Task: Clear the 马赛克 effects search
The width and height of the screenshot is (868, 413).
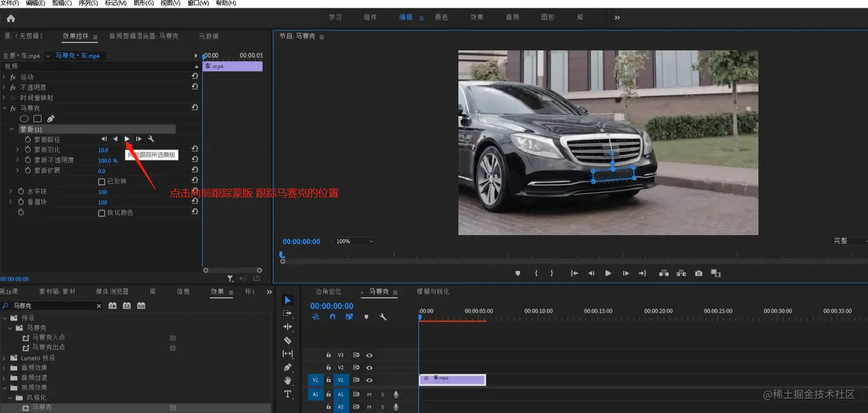Action: (99, 306)
